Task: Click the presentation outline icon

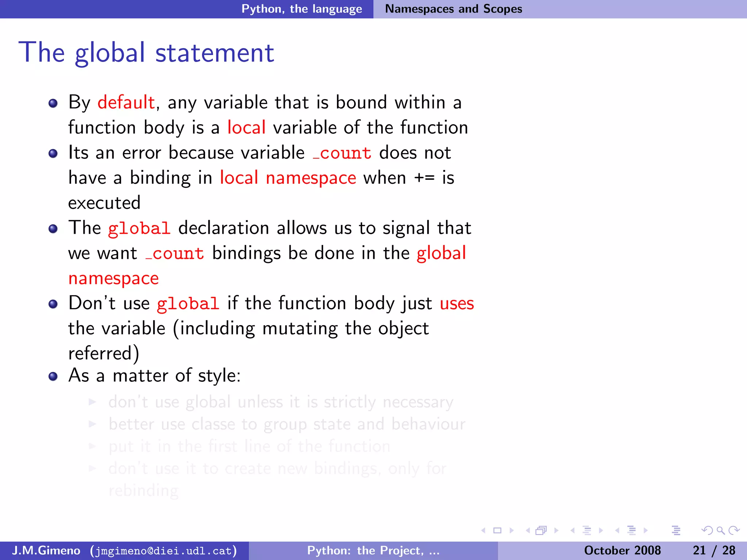Action: (x=676, y=530)
